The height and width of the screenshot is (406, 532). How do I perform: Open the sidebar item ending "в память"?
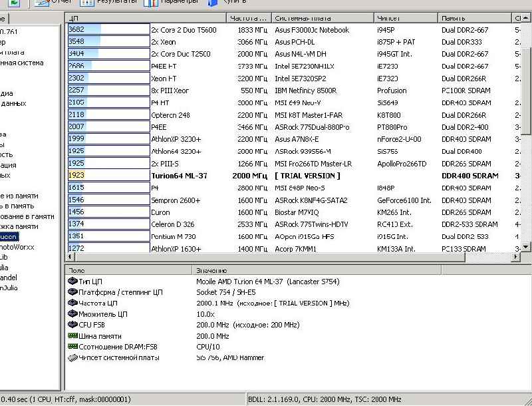[17, 206]
